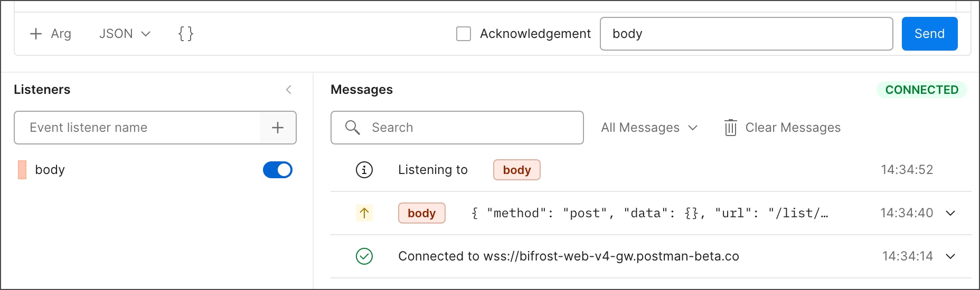Click the magnifier icon in the search box
Screen dimensions: 980x290
click(x=352, y=128)
